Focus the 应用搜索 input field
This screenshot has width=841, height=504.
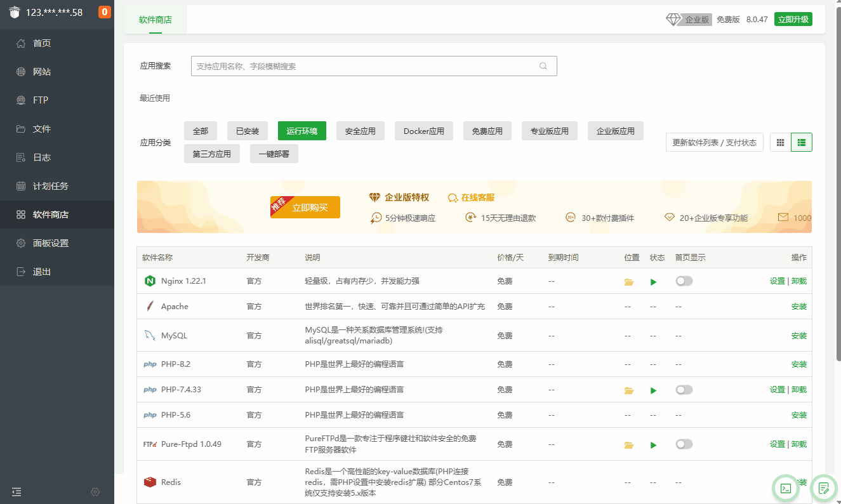(x=374, y=66)
